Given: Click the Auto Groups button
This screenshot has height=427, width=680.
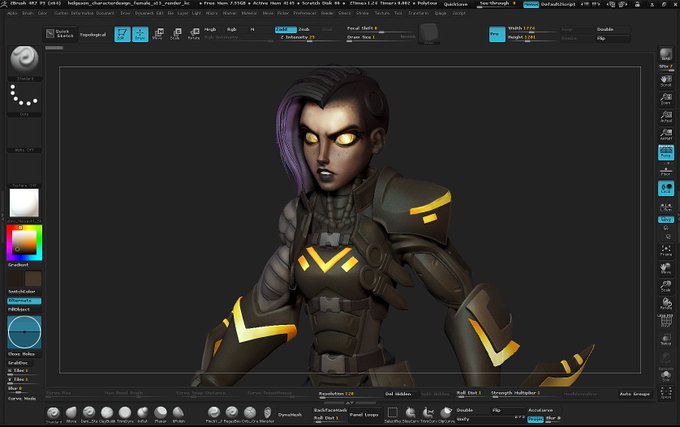Looking at the screenshot, I should [634, 394].
